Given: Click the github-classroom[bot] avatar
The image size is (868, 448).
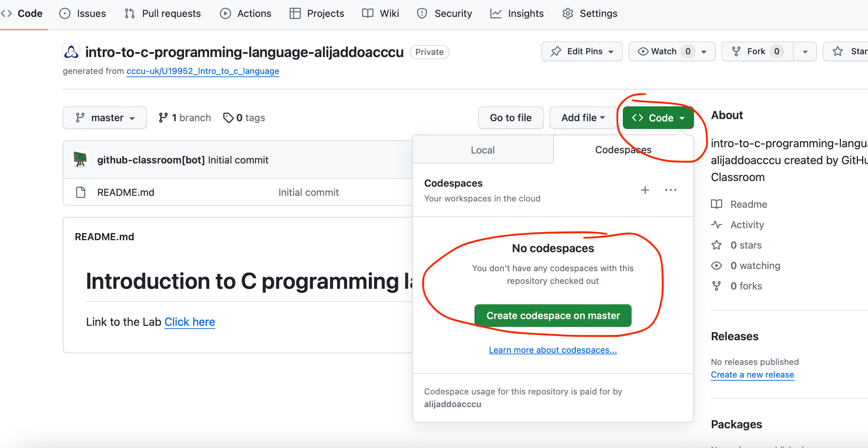Looking at the screenshot, I should click(x=80, y=160).
